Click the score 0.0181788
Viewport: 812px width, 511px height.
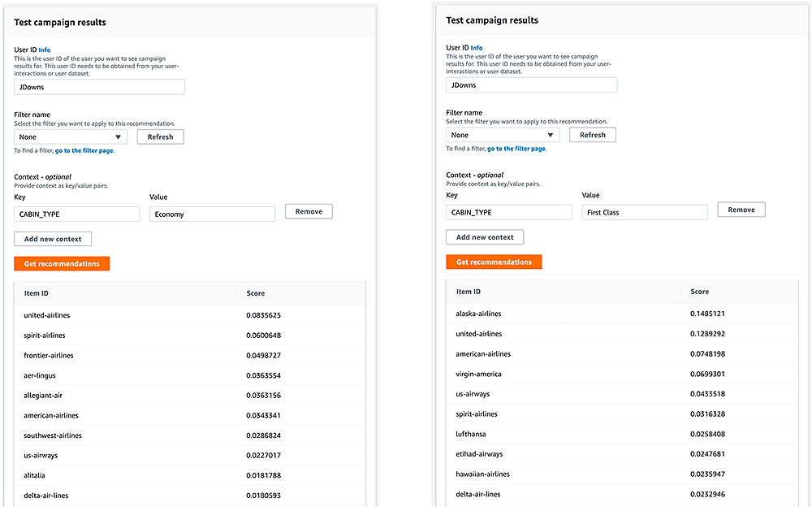click(264, 475)
